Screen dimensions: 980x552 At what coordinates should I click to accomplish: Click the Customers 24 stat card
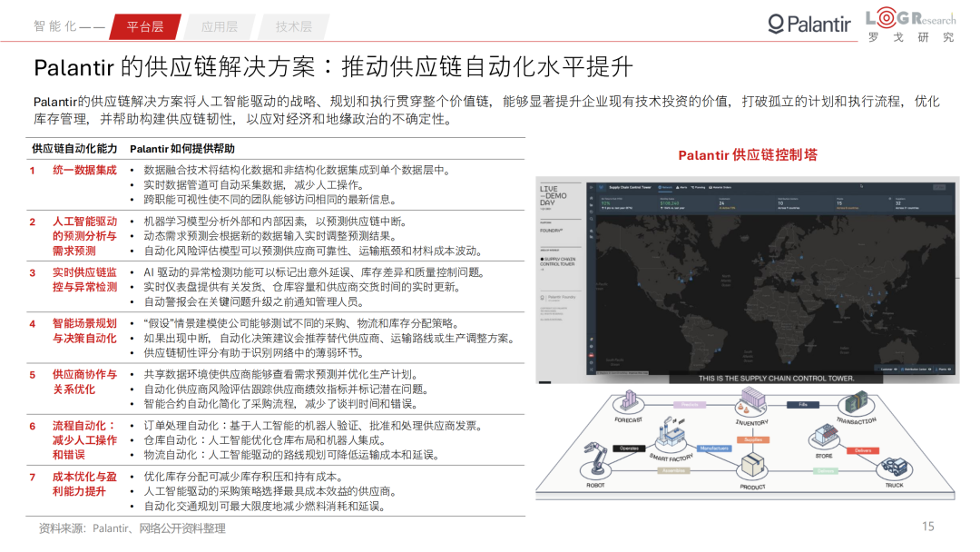tap(745, 203)
